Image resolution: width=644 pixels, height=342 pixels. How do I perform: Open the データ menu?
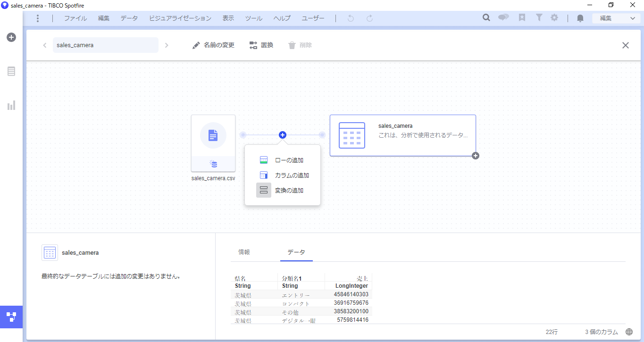click(x=129, y=18)
